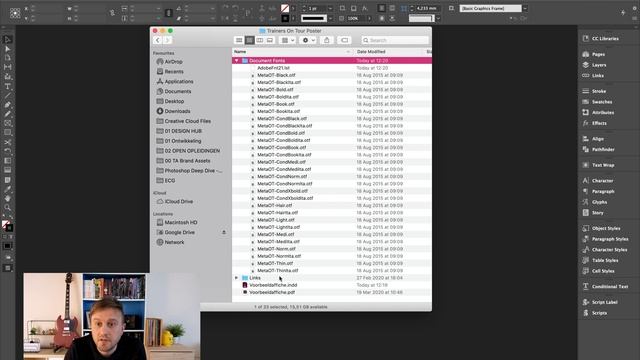The image size is (640, 360).
Task: Open iCloud Drive in sidebar
Action: (175, 201)
